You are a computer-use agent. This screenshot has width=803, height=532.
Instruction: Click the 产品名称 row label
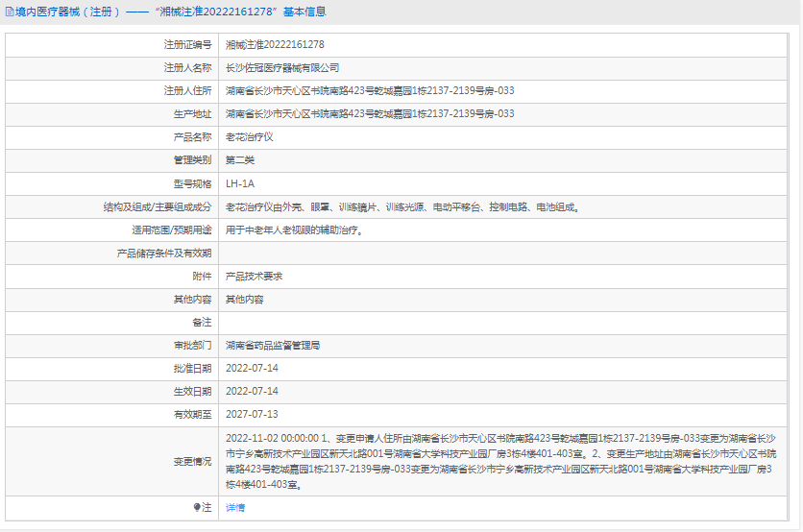pos(192,136)
